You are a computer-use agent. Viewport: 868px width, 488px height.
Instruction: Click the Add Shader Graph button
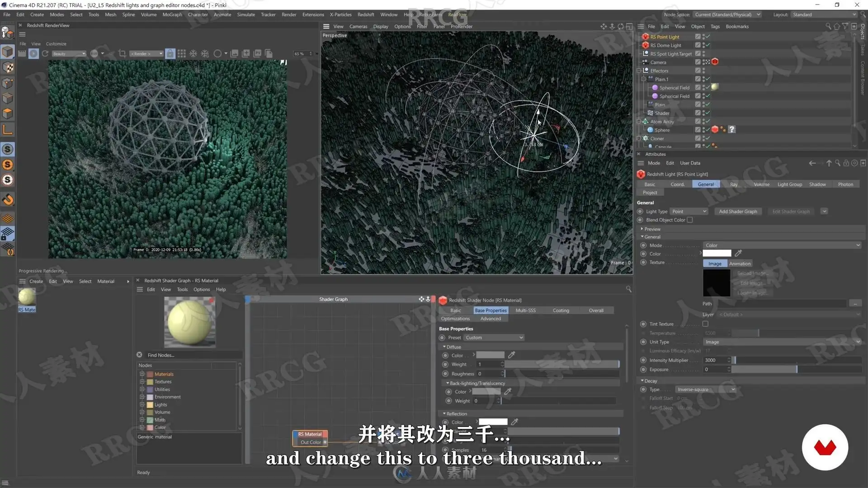pyautogui.click(x=738, y=211)
